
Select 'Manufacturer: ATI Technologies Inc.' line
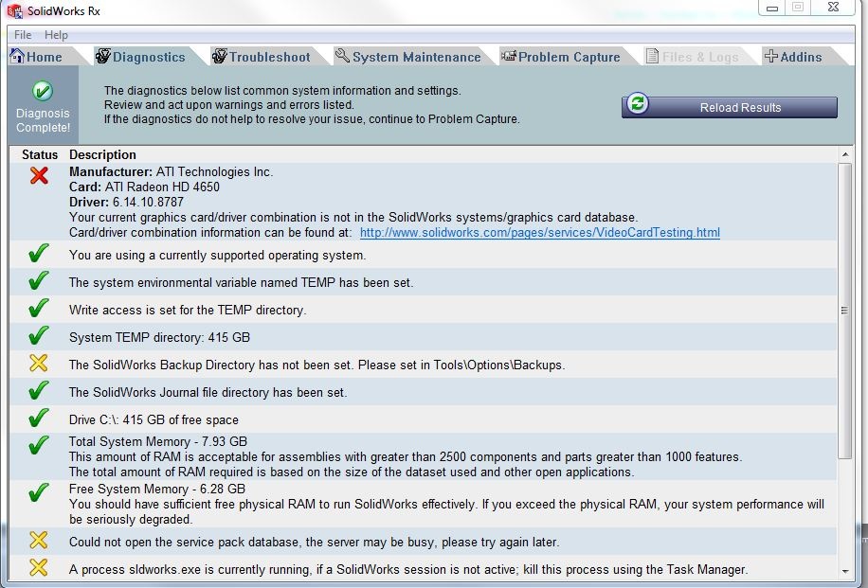(x=172, y=172)
